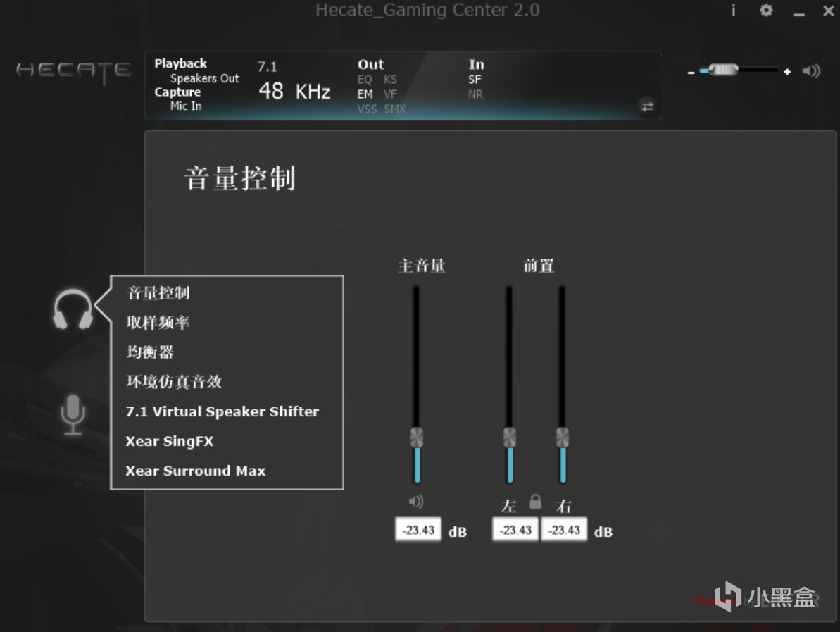Toggle the left-right channel lock
Viewport: 840px width, 632px height.
pos(535,502)
